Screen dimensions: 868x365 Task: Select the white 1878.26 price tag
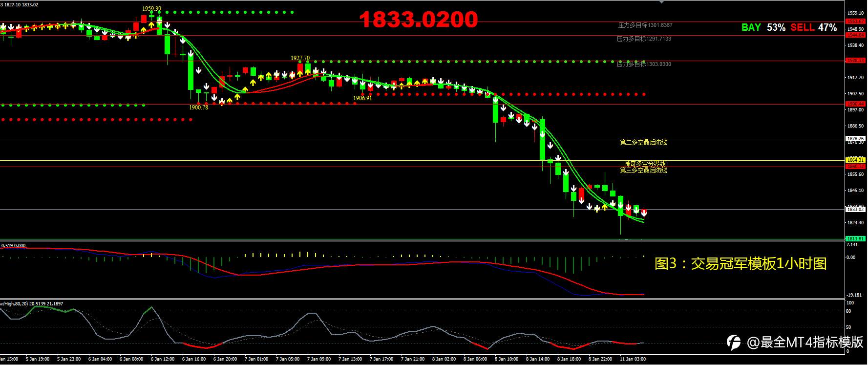[855, 139]
